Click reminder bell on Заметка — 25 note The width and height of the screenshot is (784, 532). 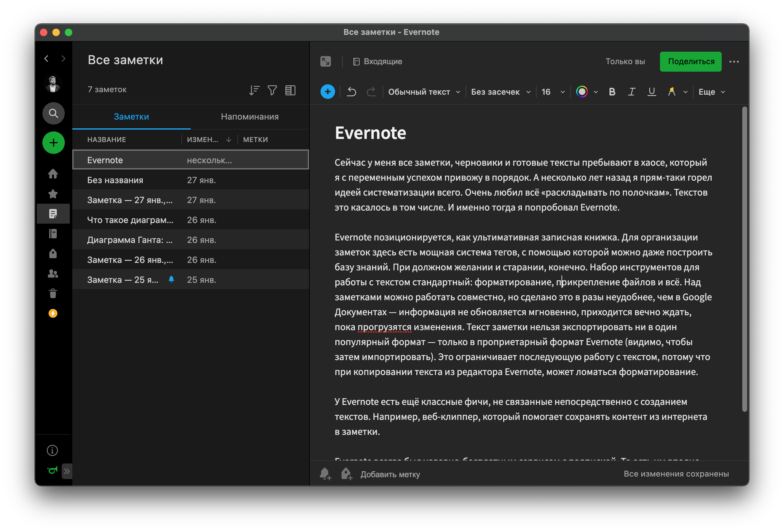pyautogui.click(x=171, y=279)
